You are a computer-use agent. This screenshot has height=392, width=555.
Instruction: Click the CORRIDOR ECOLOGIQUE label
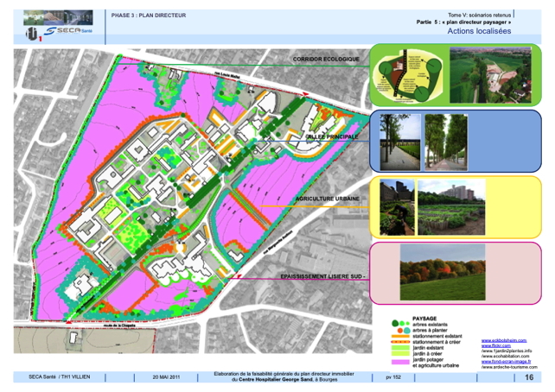(x=326, y=59)
